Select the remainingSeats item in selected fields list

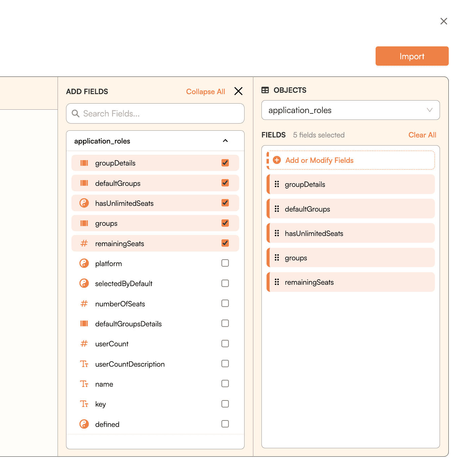[351, 282]
